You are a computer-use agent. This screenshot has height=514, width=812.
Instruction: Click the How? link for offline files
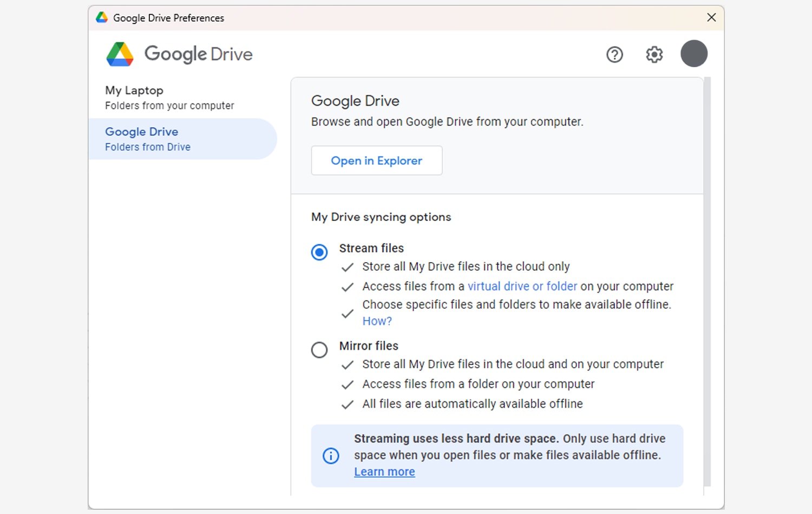pos(377,321)
